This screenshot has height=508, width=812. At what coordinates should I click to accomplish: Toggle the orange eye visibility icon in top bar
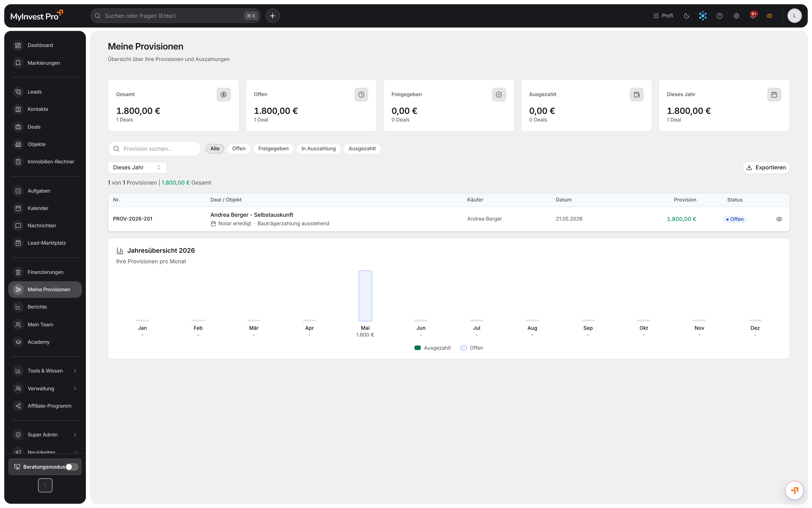click(x=769, y=16)
